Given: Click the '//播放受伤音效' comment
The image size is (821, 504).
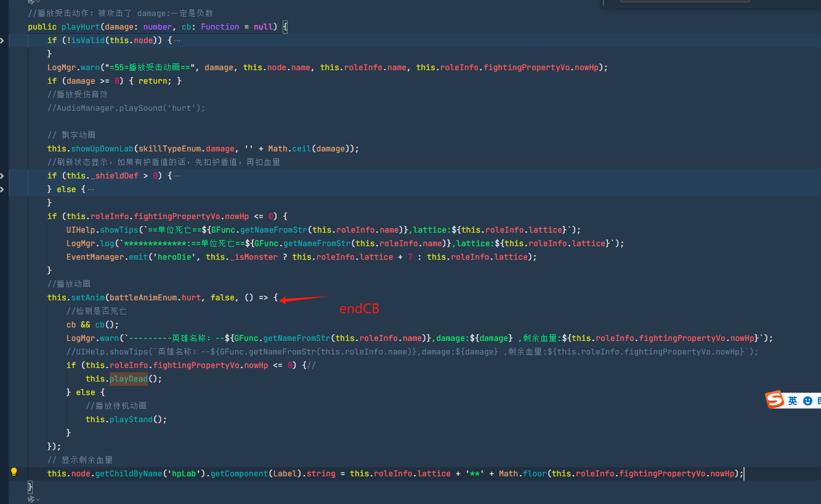Looking at the screenshot, I should click(x=78, y=95).
